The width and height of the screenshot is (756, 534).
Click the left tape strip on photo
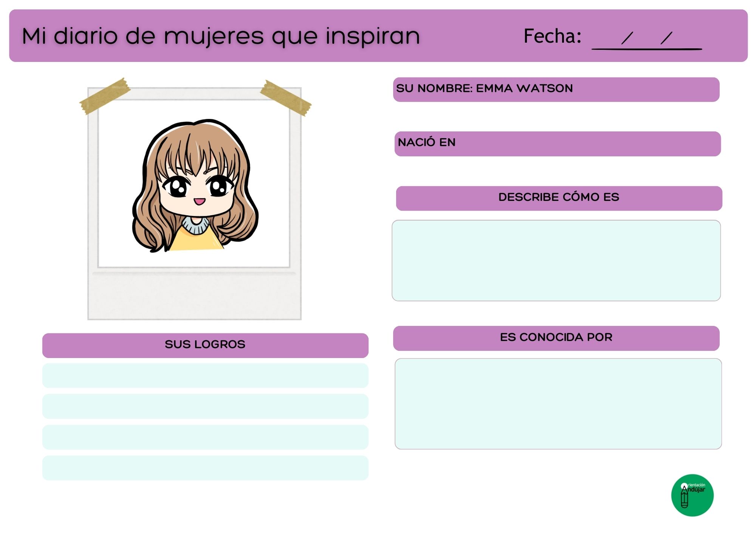105,96
